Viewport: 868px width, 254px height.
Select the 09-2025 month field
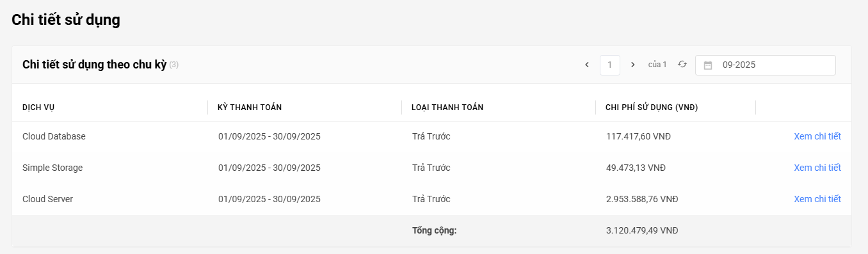(766, 65)
